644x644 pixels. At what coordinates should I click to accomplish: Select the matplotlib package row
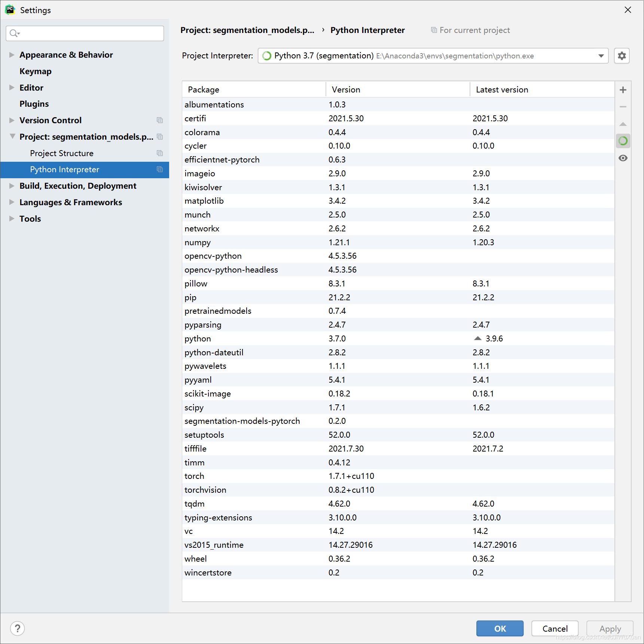[398, 201]
